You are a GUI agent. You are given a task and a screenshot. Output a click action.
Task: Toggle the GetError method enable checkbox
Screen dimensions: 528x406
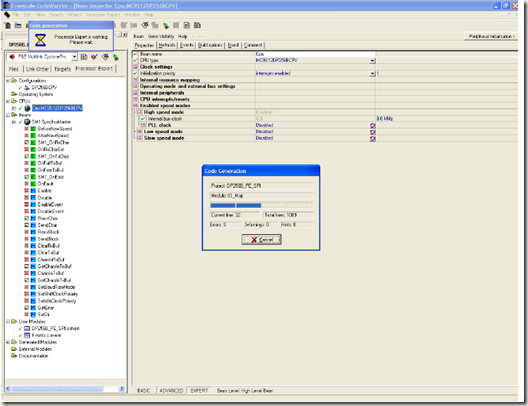point(26,308)
